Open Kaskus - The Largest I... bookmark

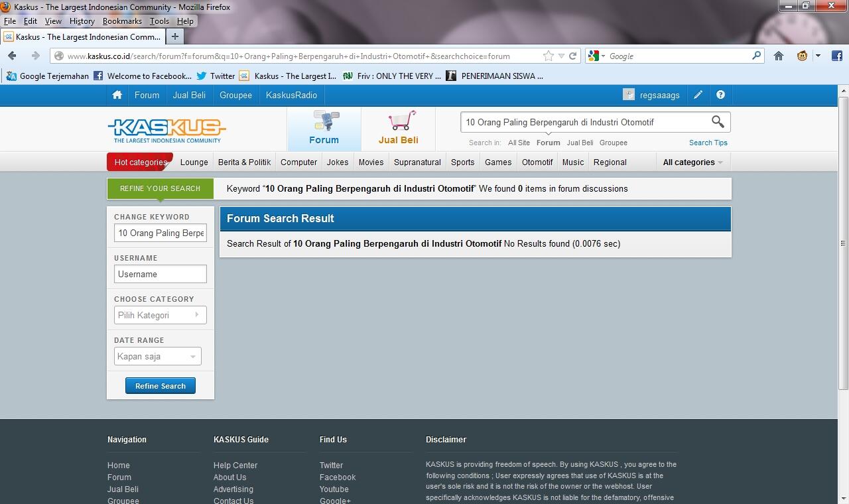289,76
